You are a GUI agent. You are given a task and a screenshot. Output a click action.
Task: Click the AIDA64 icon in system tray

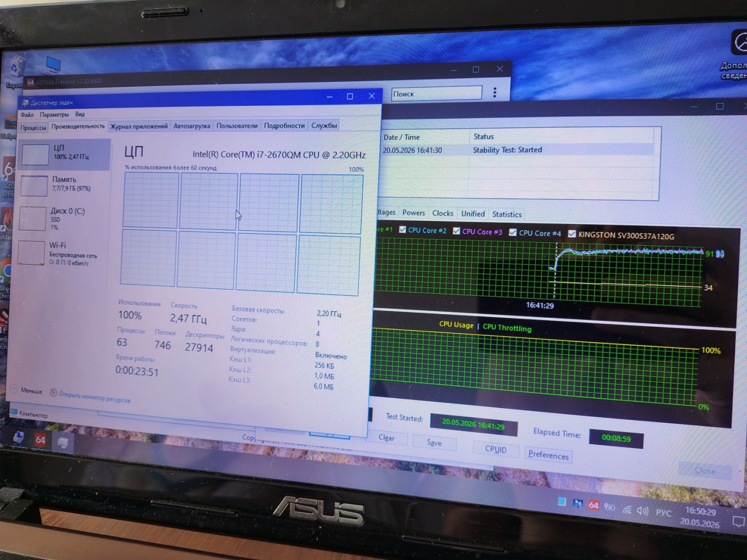click(x=593, y=505)
